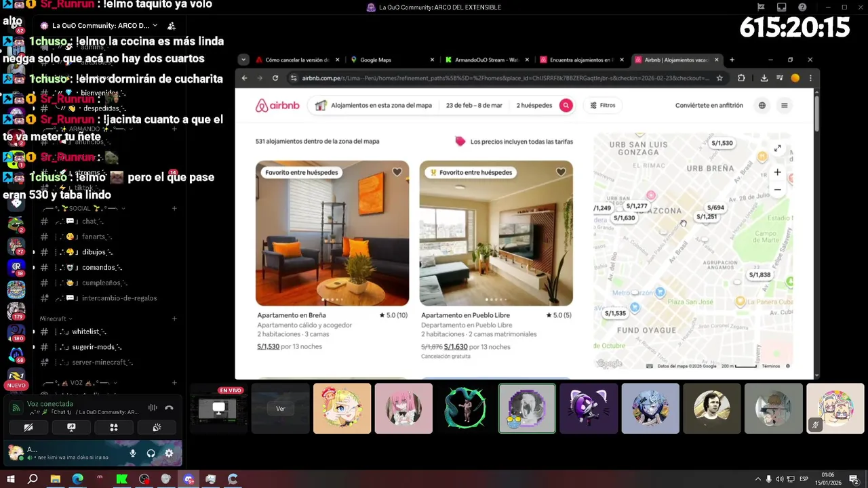Click Ver button on stream tile
The image size is (868, 488).
coord(280,409)
